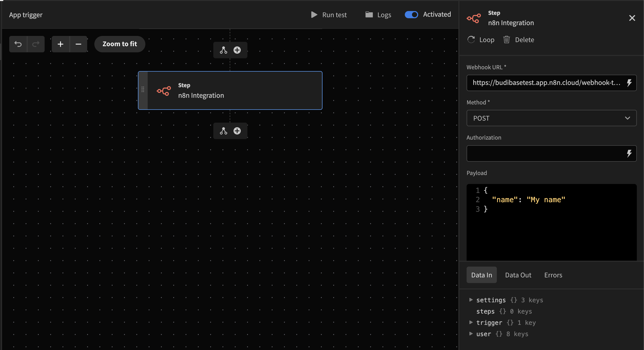This screenshot has width=644, height=350.
Task: Click the trash Delete step icon
Action: pyautogui.click(x=506, y=40)
